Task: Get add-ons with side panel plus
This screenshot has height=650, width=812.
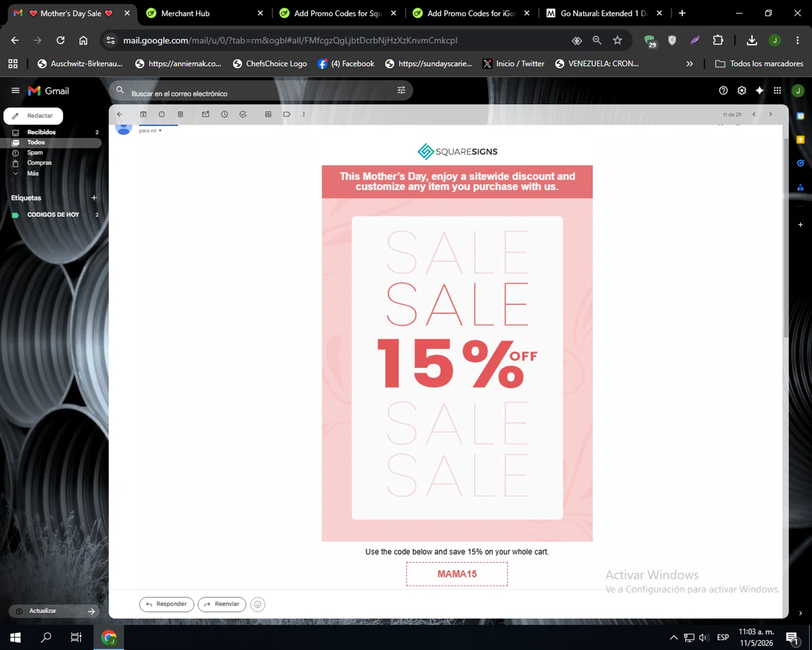Action: coord(800,224)
